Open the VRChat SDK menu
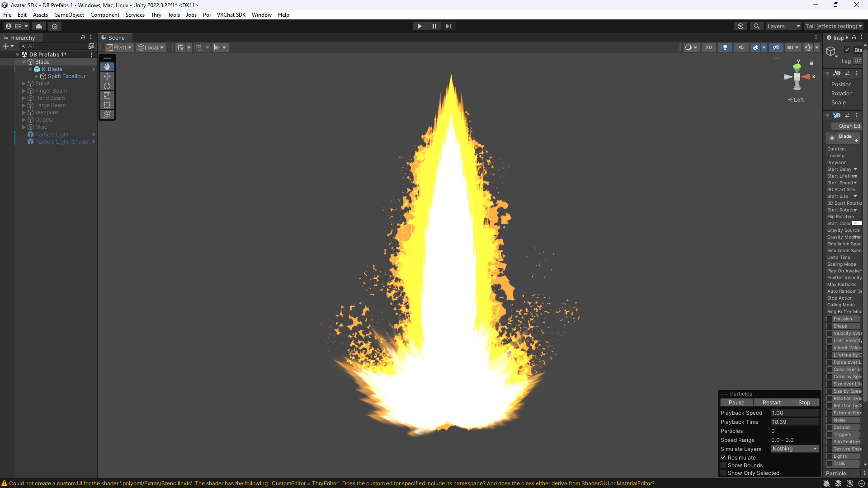Viewport: 868px width, 488px height. coord(231,15)
